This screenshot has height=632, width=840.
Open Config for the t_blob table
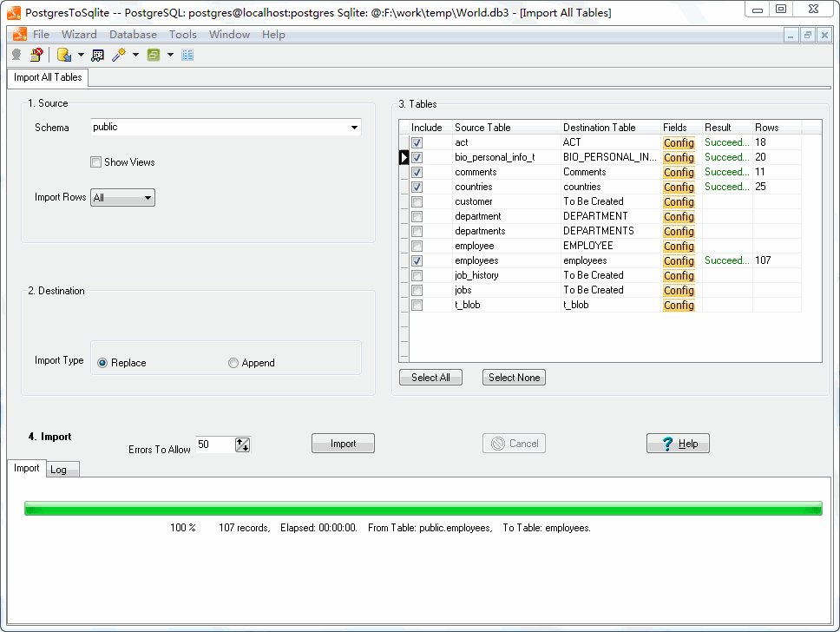pyautogui.click(x=679, y=305)
